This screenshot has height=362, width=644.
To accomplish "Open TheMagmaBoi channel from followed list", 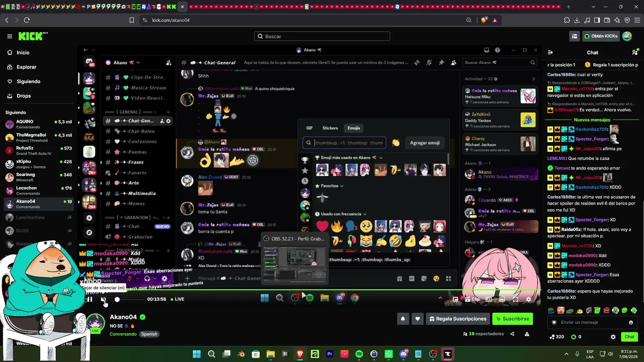I will pyautogui.click(x=39, y=138).
